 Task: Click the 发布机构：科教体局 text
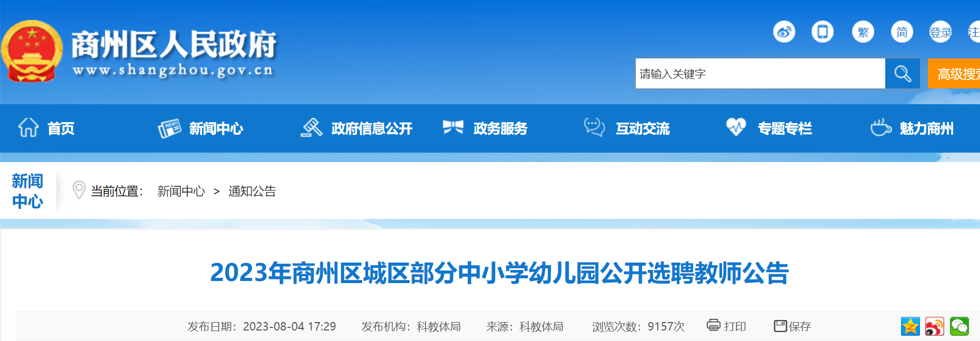tap(411, 327)
